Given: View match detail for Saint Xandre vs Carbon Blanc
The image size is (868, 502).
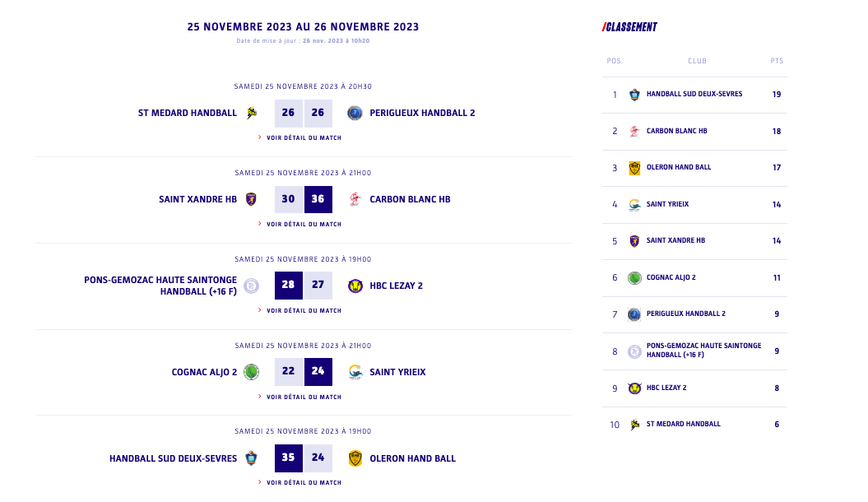Looking at the screenshot, I should click(x=304, y=224).
